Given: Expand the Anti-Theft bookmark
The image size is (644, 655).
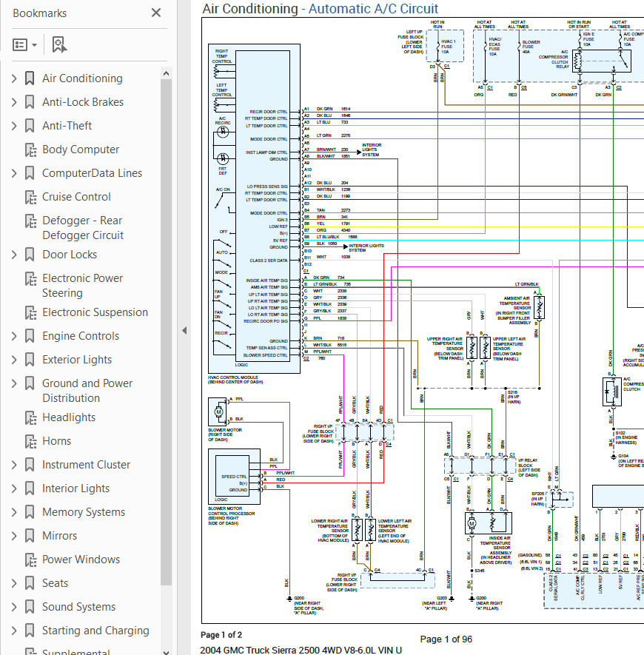Looking at the screenshot, I should click(x=14, y=126).
